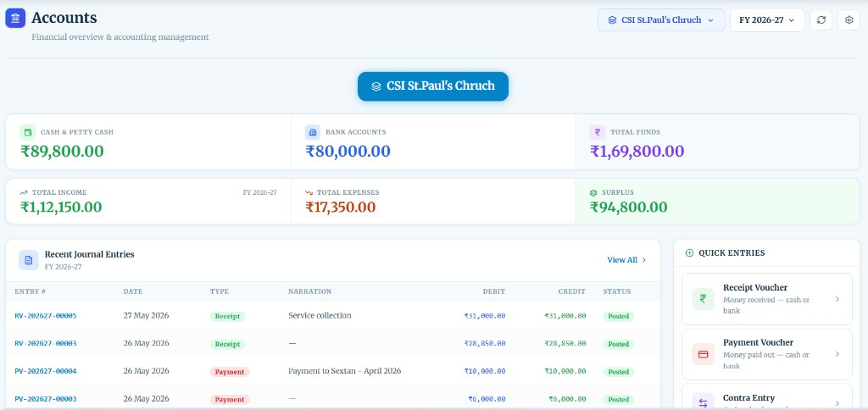Click the DATE column header
Image resolution: width=868 pixels, height=410 pixels.
pyautogui.click(x=133, y=291)
